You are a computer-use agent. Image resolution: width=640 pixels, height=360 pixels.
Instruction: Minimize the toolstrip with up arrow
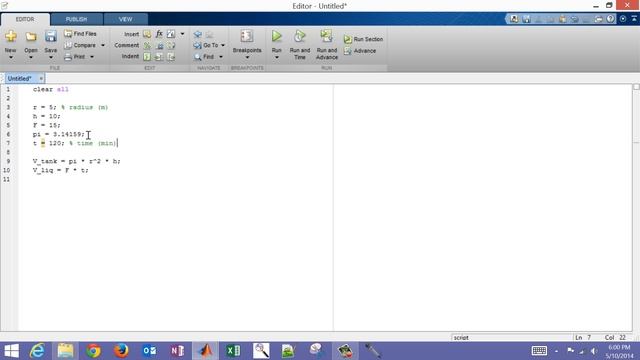pos(634,19)
